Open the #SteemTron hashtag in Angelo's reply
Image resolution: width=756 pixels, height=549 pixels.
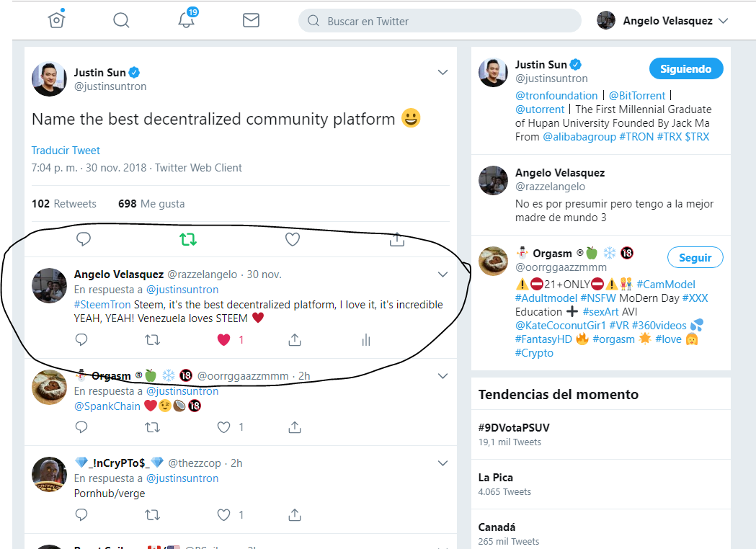pos(102,305)
